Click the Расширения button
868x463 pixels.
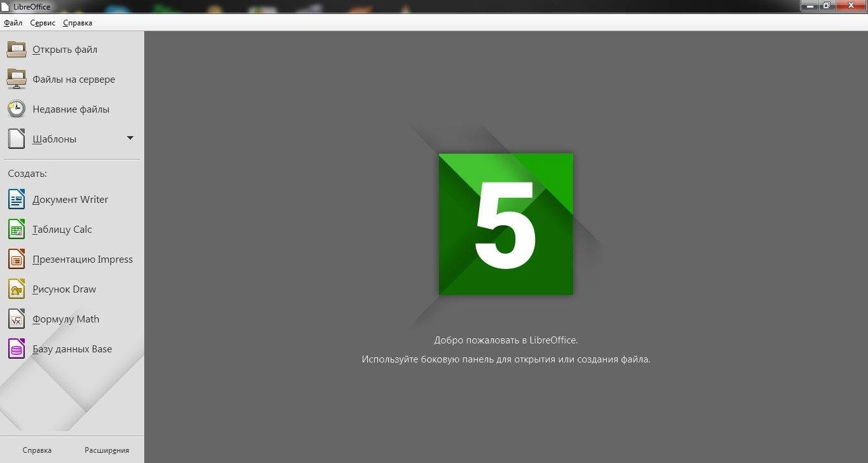tap(107, 450)
